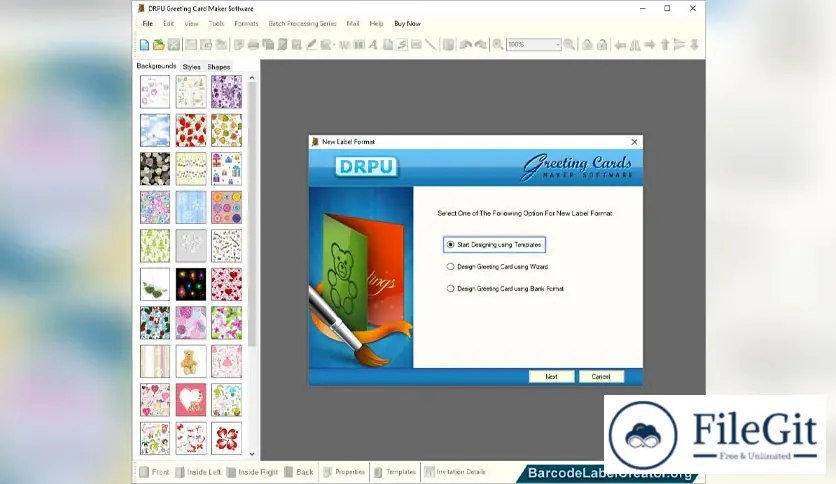836x484 pixels.
Task: Select the pencil drawing tool icon
Action: [311, 45]
